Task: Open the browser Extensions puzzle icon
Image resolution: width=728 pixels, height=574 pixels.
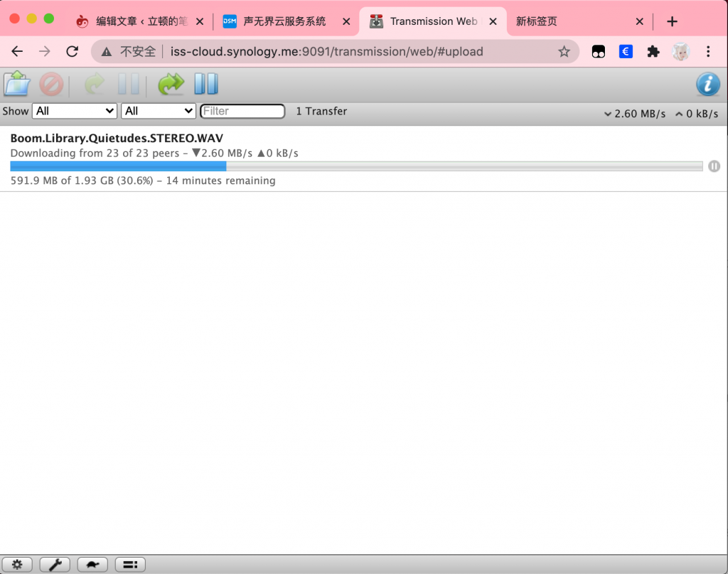Action: [653, 51]
